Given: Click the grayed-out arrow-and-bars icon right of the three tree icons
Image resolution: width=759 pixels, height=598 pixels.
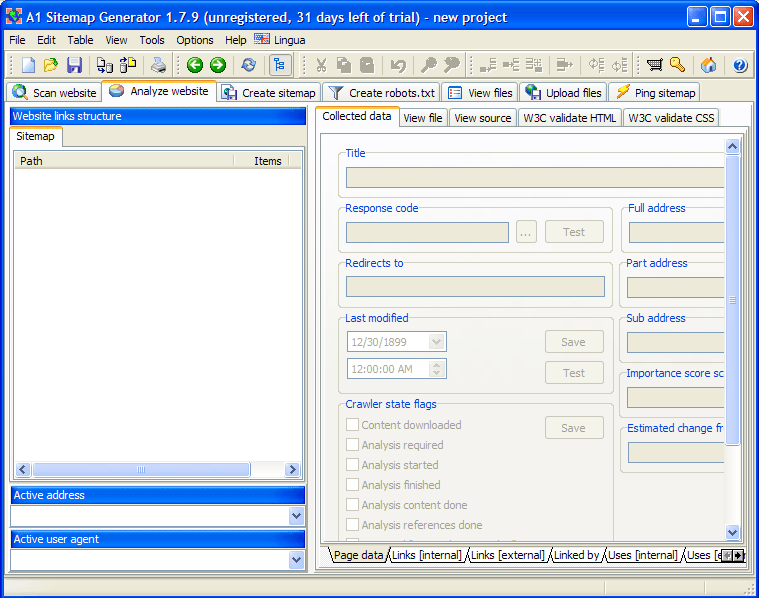Looking at the screenshot, I should tap(564, 65).
